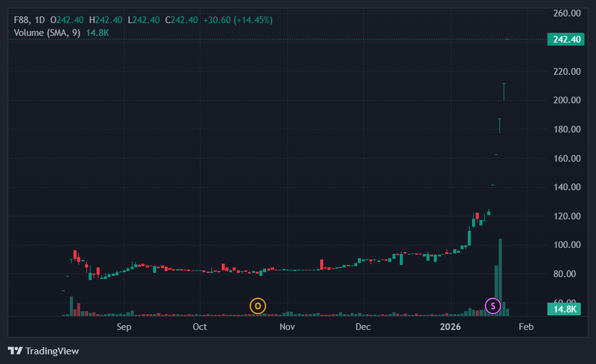Click the F88, 1D symbol title

[x=30, y=20]
